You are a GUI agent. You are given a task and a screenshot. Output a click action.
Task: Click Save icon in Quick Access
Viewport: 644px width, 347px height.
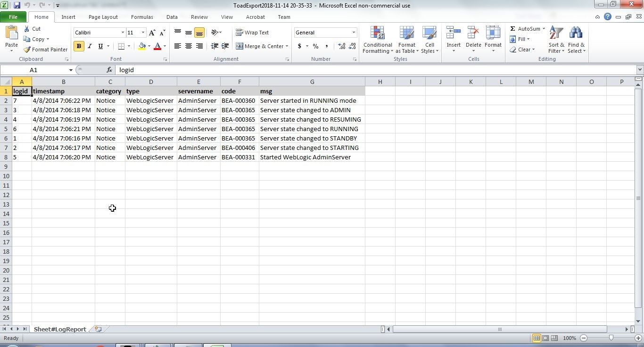click(17, 5)
